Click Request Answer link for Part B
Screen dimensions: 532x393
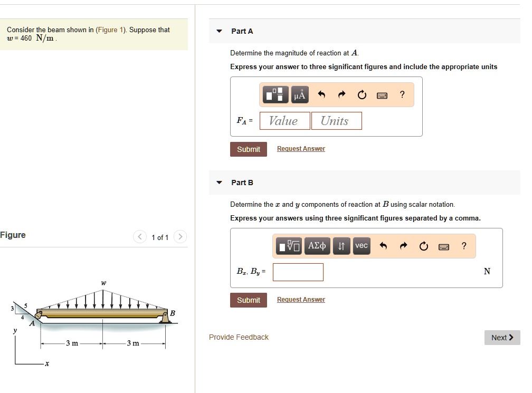(301, 300)
